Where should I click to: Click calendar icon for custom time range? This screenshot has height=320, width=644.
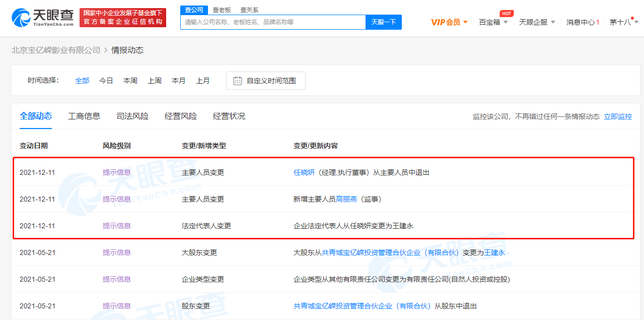pos(238,81)
